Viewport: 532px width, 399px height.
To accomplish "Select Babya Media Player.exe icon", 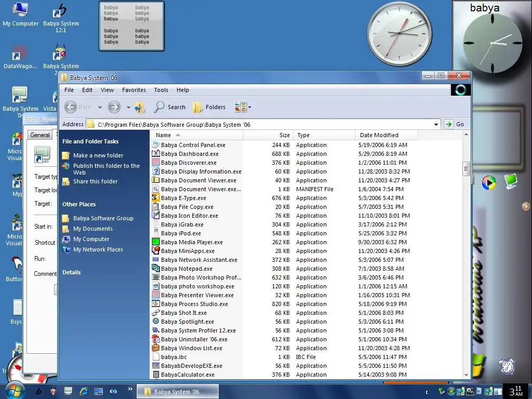I will pyautogui.click(x=156, y=242).
